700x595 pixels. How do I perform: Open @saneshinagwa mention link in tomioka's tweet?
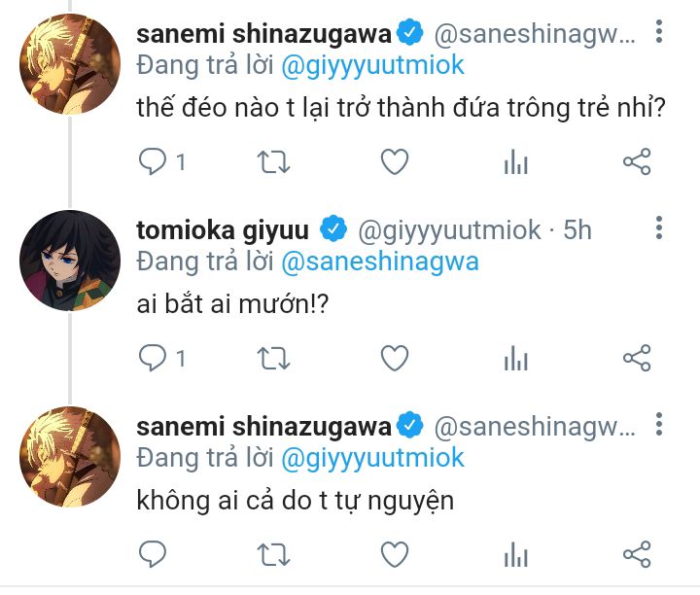click(380, 262)
